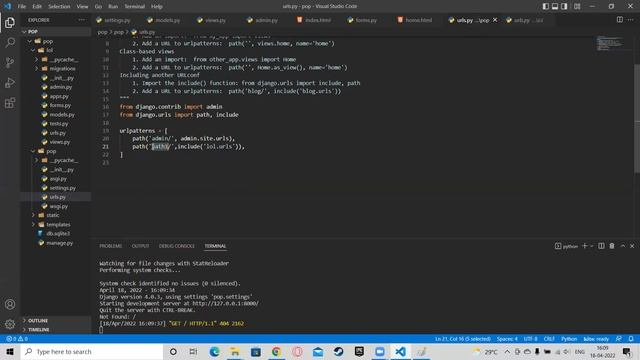This screenshot has height=360, width=640.
Task: Switch to settings.py tab
Action: click(113, 20)
